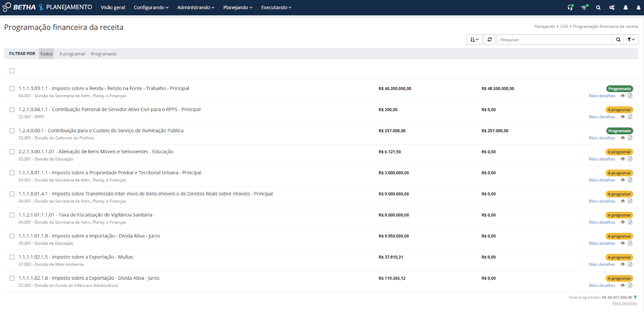Viewport: 644px width, 312px height.
Task: View eye icon for Iluminação Pública row
Action: click(x=623, y=138)
